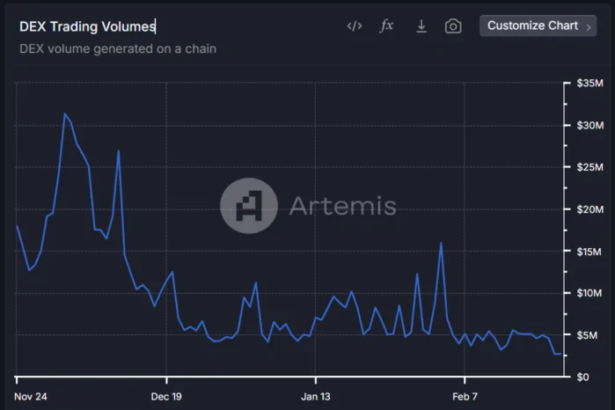The height and width of the screenshot is (410, 615).
Task: Click the $10M axis label
Action: coord(589,293)
